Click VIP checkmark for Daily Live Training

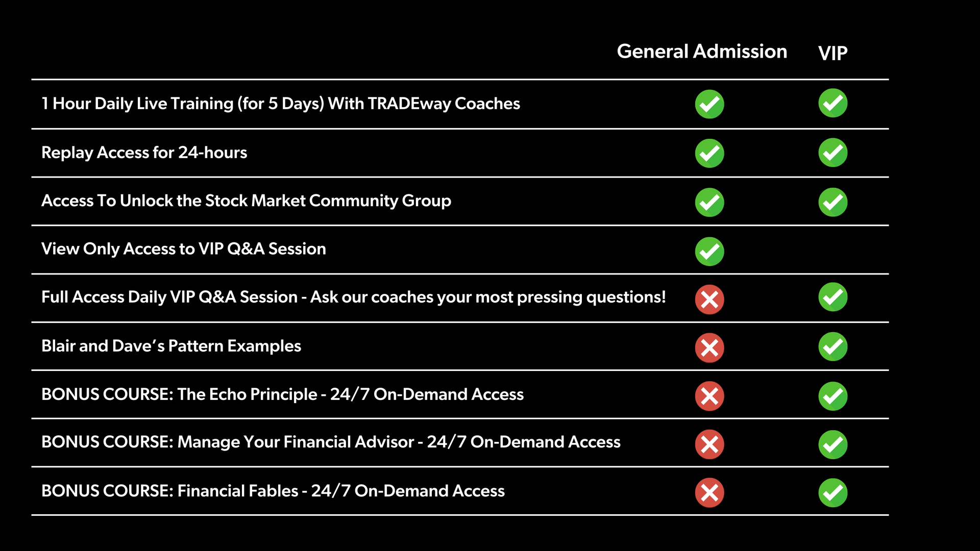[x=832, y=103]
